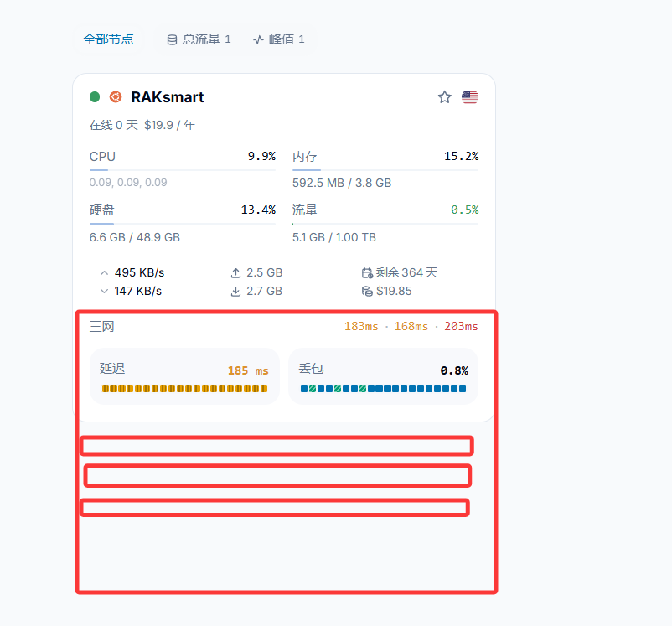Image resolution: width=672 pixels, height=626 pixels.
Task: Switch to the 峰值 tab
Action: pos(278,39)
